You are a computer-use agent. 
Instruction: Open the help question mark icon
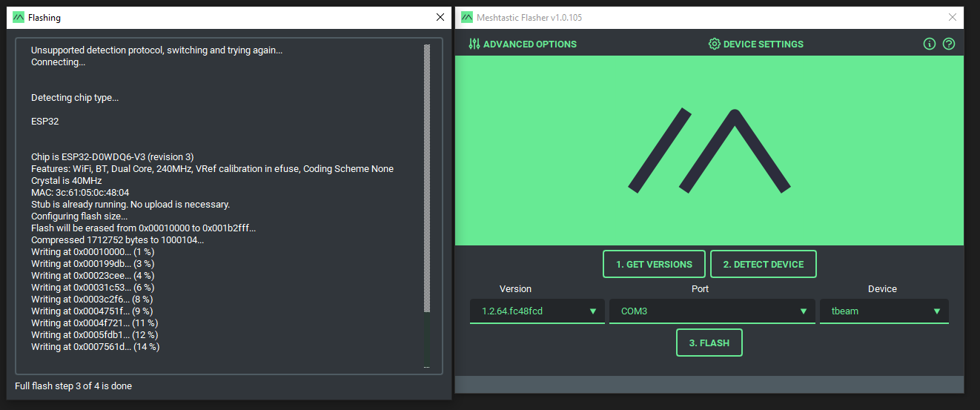pyautogui.click(x=949, y=44)
